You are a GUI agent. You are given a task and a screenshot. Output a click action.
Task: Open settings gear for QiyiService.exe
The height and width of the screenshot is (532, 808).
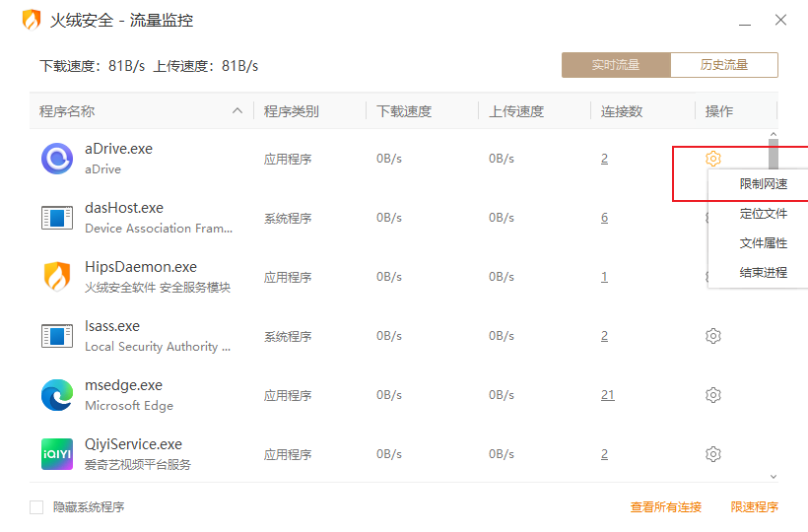click(x=713, y=454)
